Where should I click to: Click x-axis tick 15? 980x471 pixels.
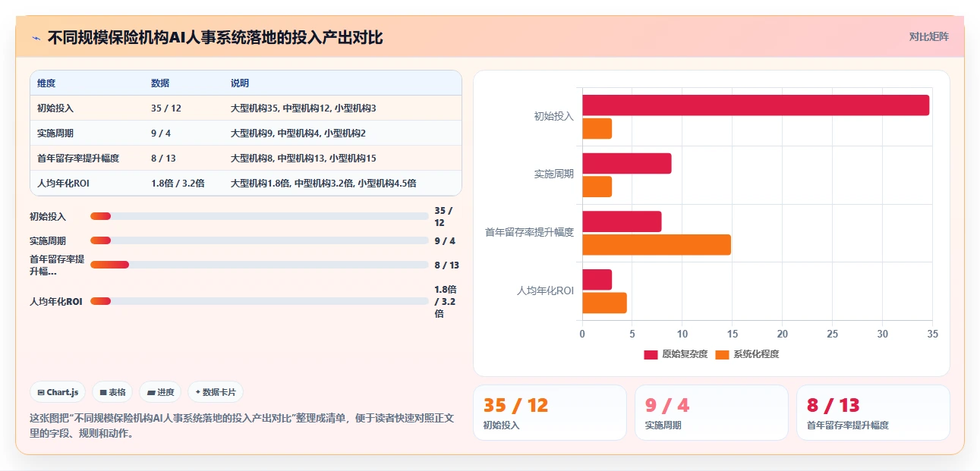(733, 334)
